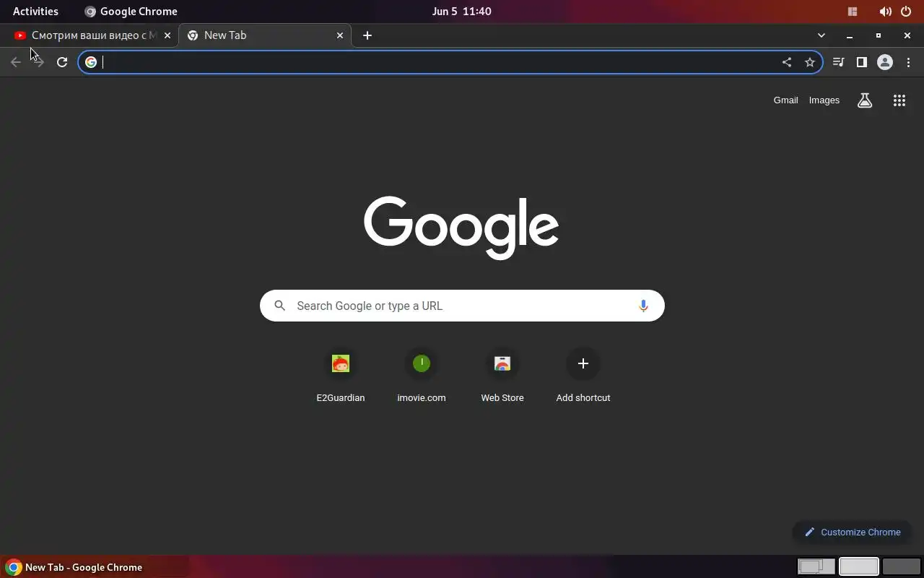The image size is (924, 578).
Task: Open Chrome's three-dot menu
Action: click(x=908, y=62)
